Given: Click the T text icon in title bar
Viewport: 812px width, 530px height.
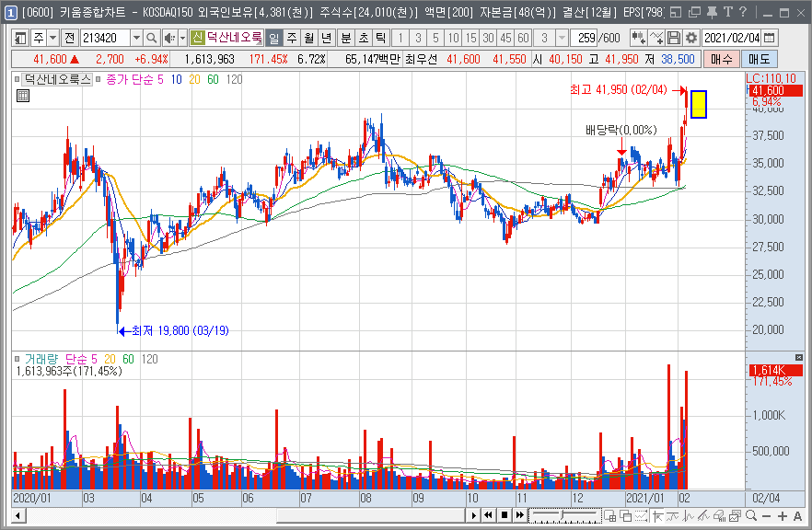Looking at the screenshot, I should 728,12.
